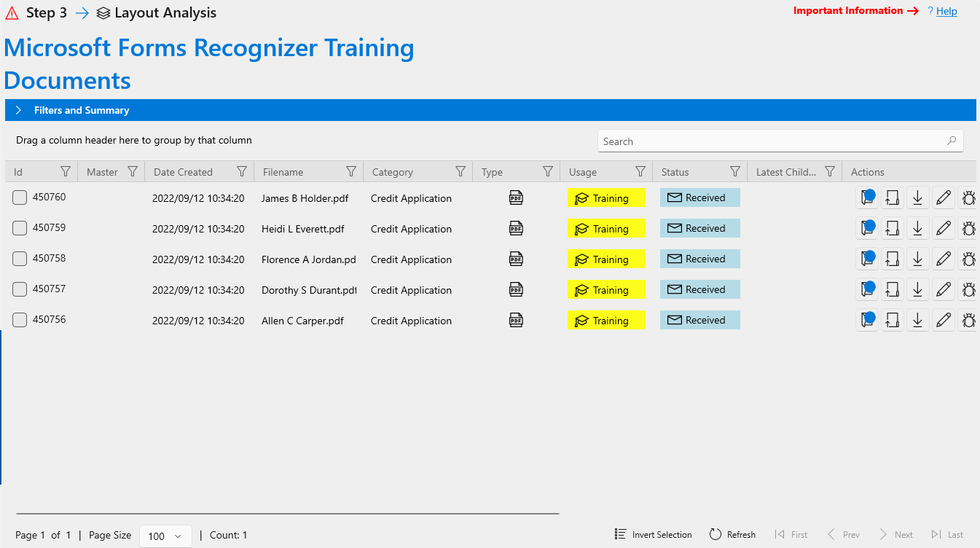
Task: Open the Usage column filter
Action: [640, 172]
